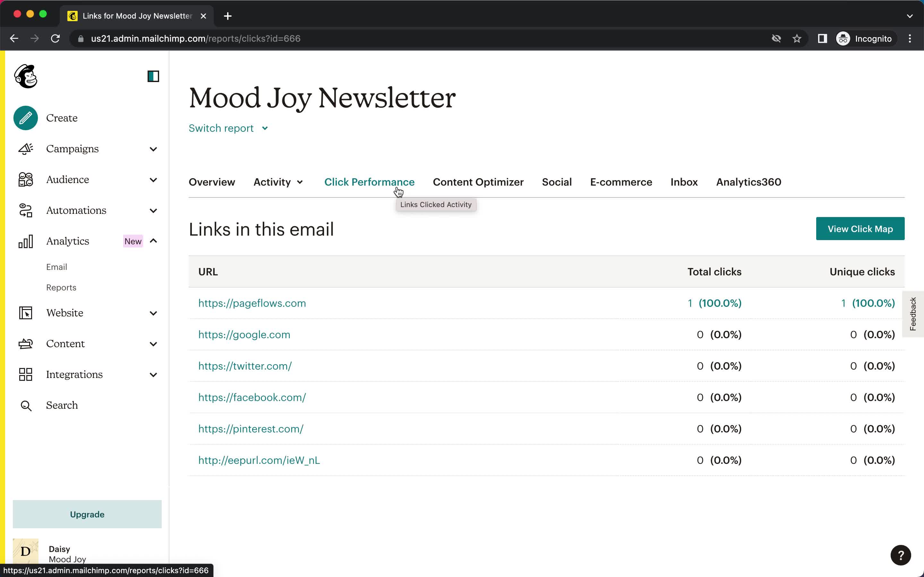Open the Campaigns section icon

pyautogui.click(x=25, y=148)
